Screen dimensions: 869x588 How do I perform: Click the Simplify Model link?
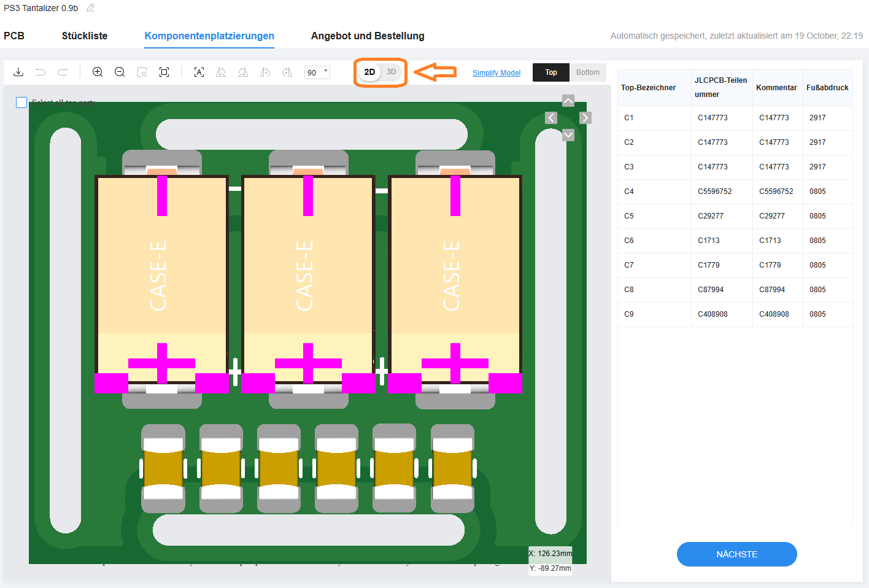click(496, 73)
